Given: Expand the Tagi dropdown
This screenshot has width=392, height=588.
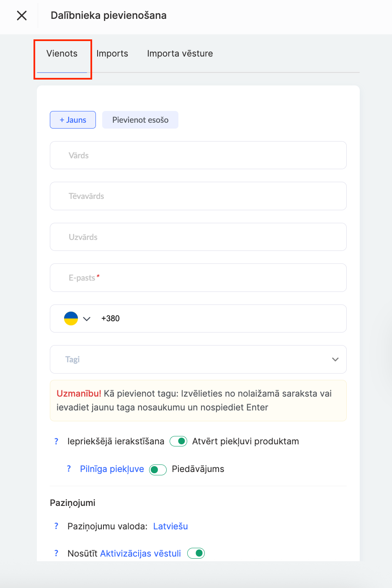Looking at the screenshot, I should 335,359.
